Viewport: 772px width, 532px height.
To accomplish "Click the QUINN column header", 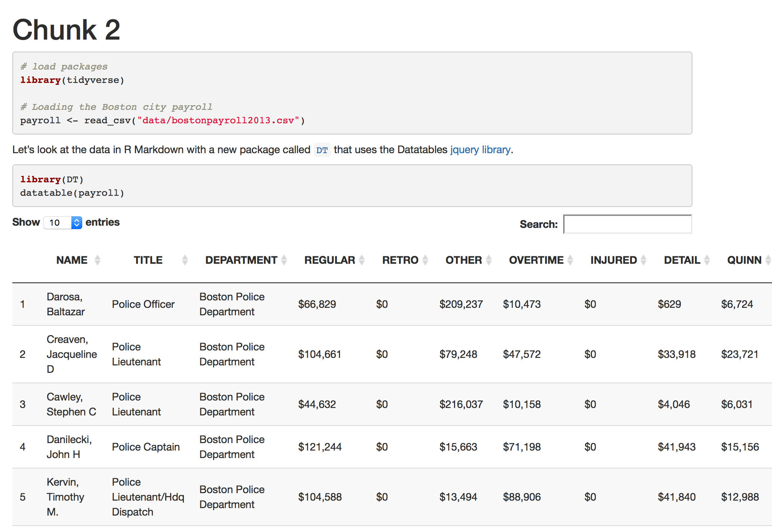I will [x=744, y=260].
